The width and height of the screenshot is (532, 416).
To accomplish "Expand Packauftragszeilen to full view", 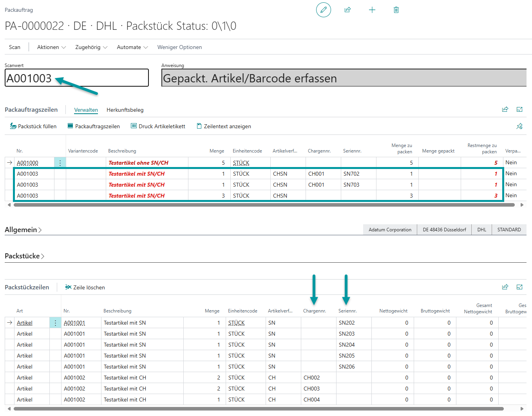I will coord(519,109).
